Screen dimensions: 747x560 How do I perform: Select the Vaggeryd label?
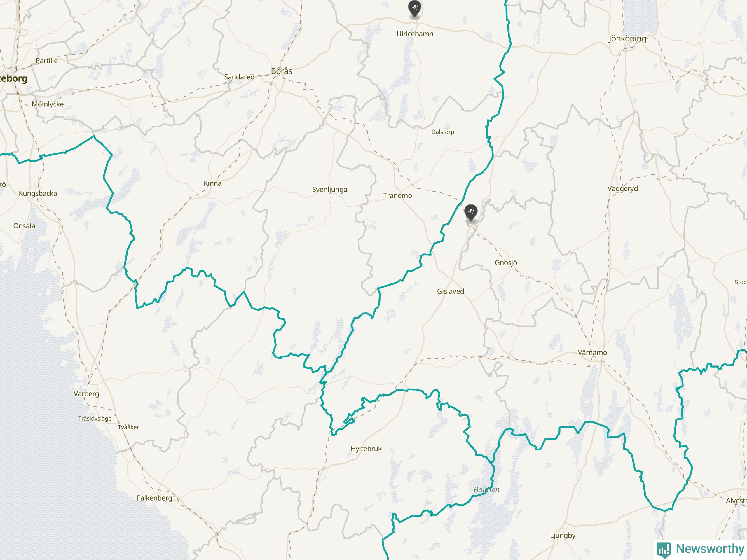[x=623, y=189]
